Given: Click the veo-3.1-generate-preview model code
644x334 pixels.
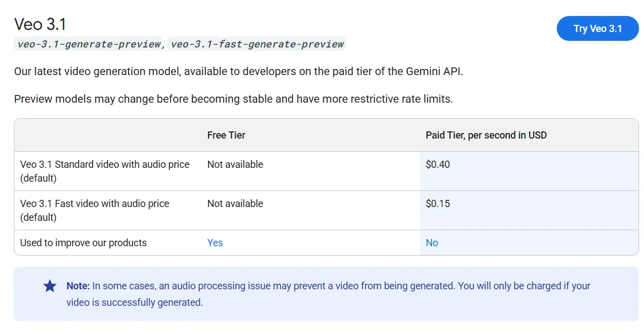Looking at the screenshot, I should pyautogui.click(x=88, y=44).
